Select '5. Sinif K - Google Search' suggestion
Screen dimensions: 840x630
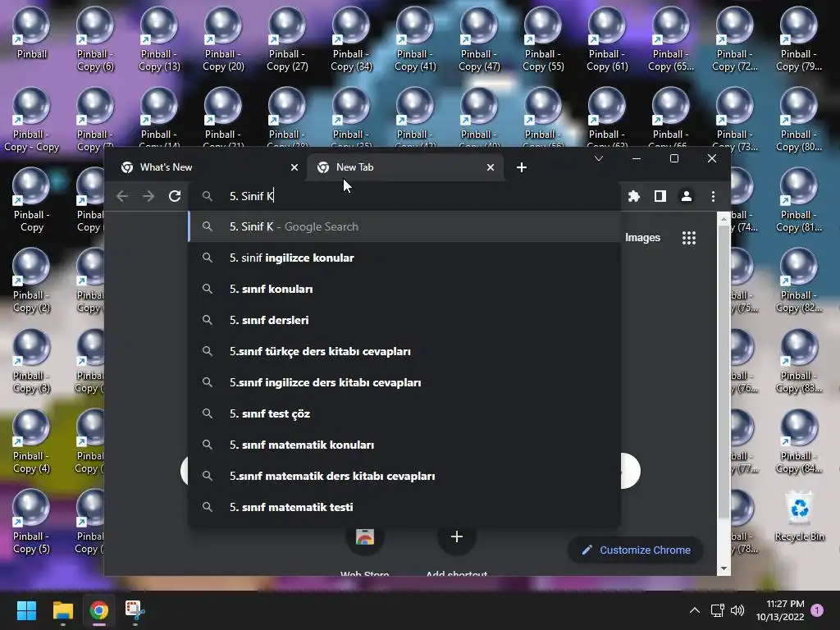(404, 227)
